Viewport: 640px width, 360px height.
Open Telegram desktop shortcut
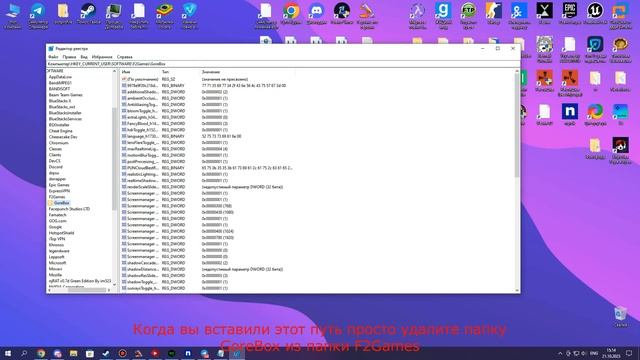click(x=38, y=16)
